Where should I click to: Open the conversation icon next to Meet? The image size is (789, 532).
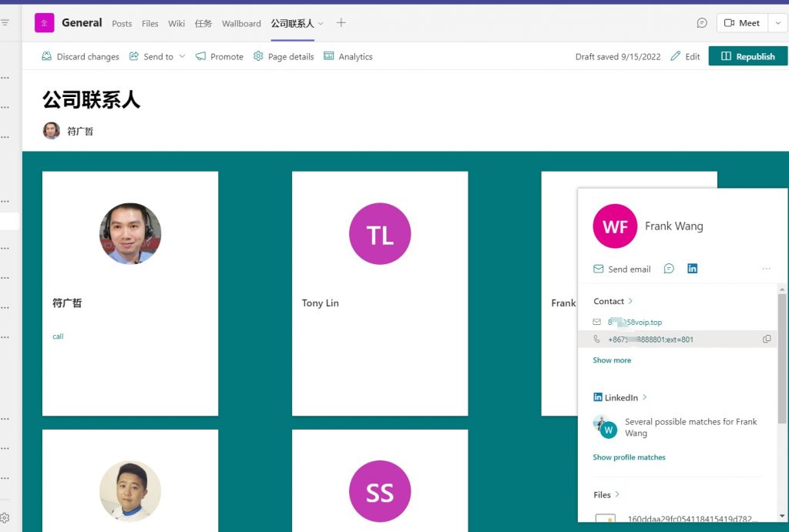point(702,22)
